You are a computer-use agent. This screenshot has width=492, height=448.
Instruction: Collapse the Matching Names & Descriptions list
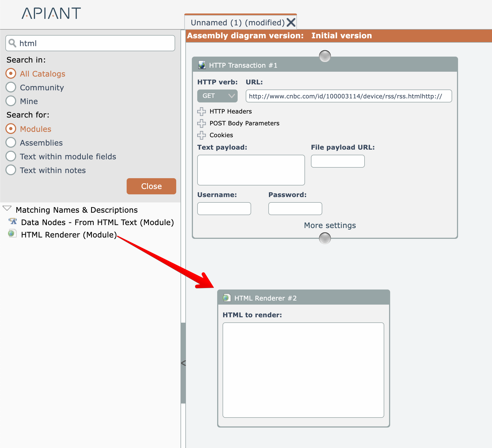click(x=7, y=209)
